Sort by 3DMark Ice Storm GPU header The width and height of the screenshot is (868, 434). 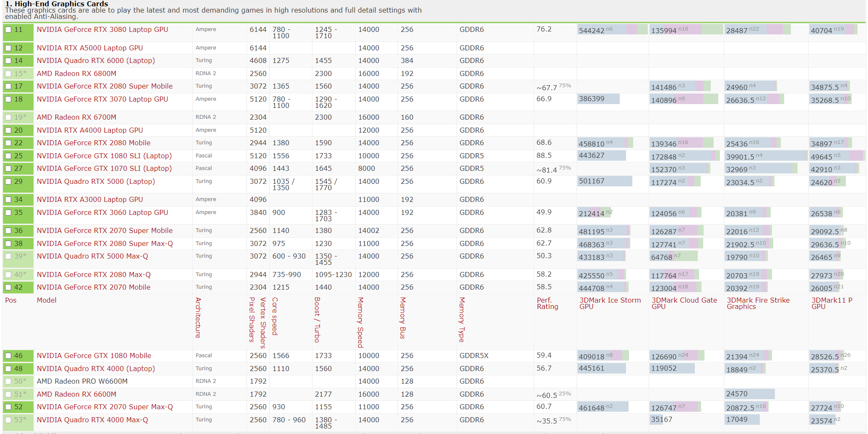[x=610, y=303]
